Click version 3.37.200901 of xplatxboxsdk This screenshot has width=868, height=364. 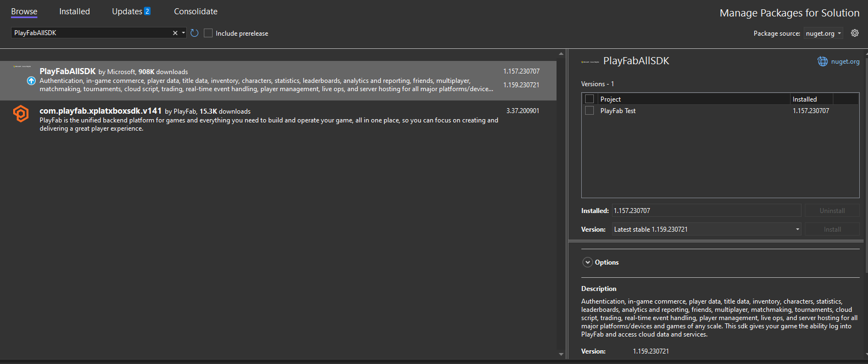522,111
